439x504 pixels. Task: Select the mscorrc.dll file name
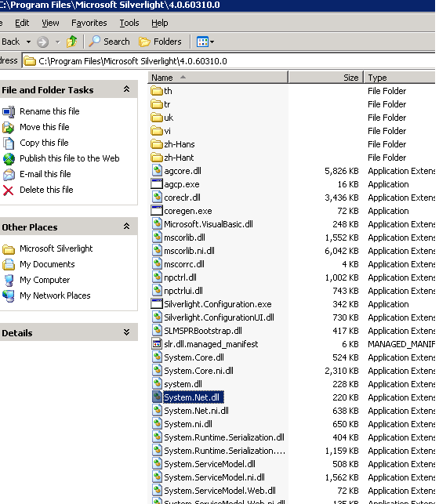tap(184, 264)
